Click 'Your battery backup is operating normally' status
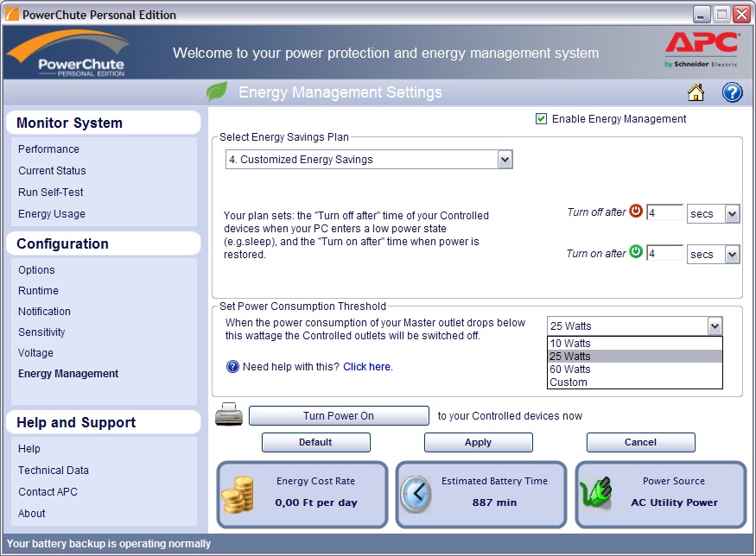Screen dimensions: 756x556 (109, 543)
